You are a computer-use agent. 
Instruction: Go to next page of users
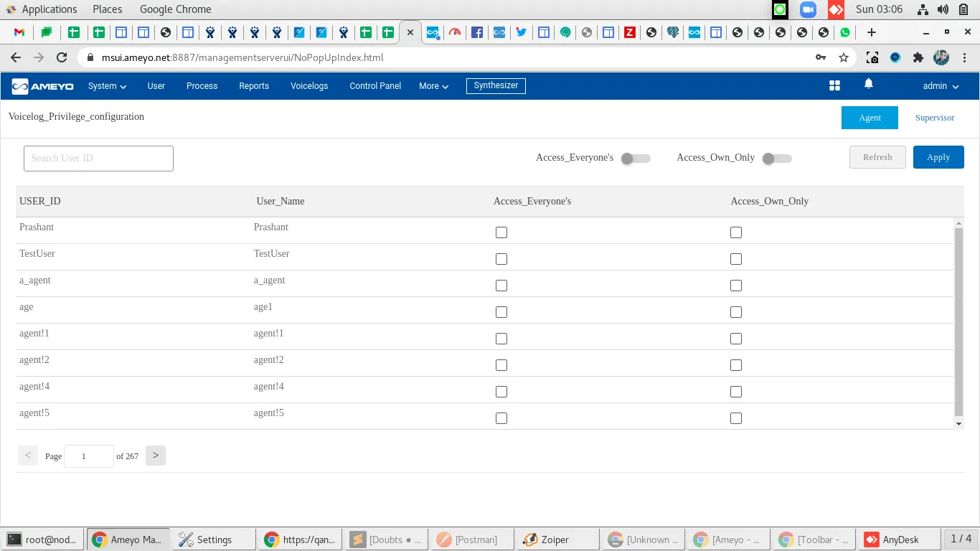(156, 456)
